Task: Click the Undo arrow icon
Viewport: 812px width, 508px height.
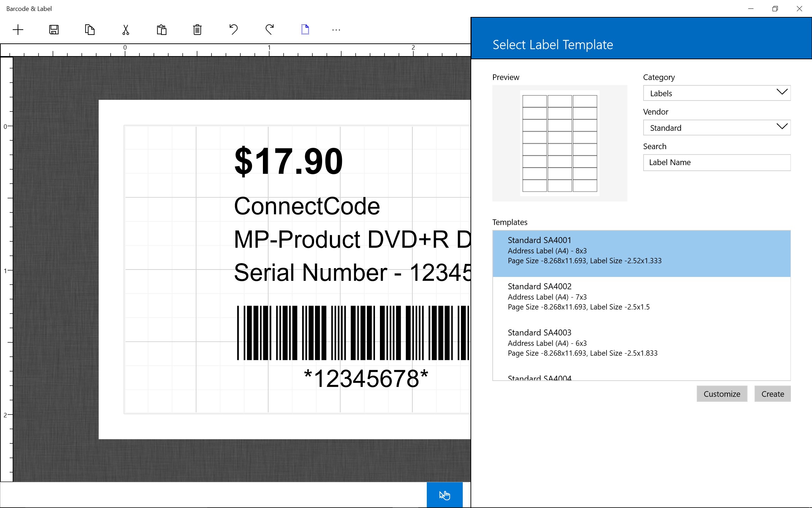Action: coord(233,30)
